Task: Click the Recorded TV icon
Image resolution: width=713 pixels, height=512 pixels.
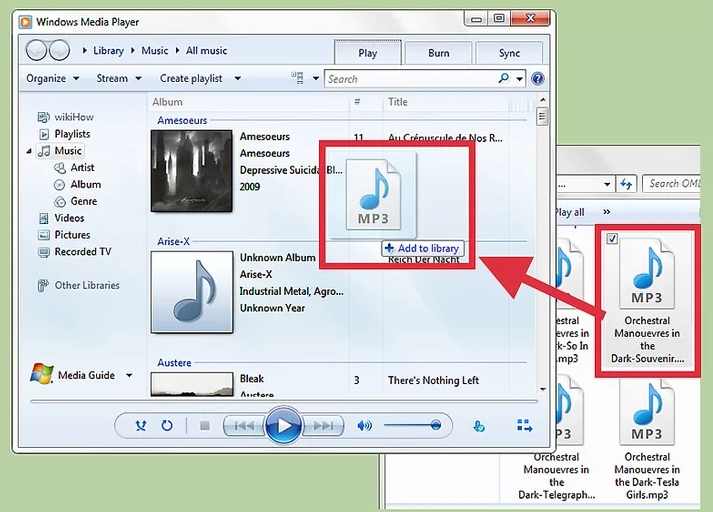Action: pos(44,252)
